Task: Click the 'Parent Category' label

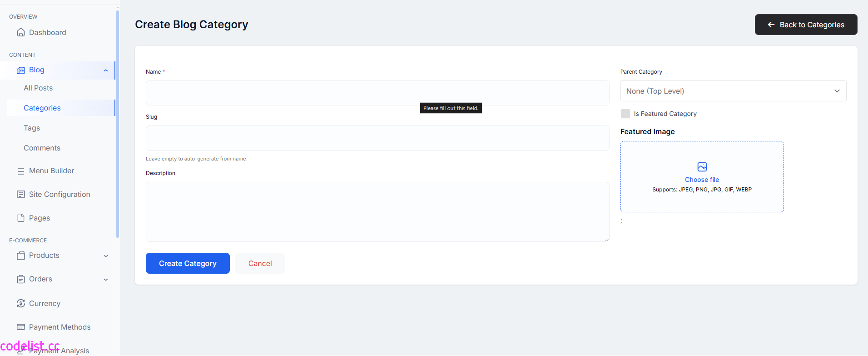Action: point(641,72)
